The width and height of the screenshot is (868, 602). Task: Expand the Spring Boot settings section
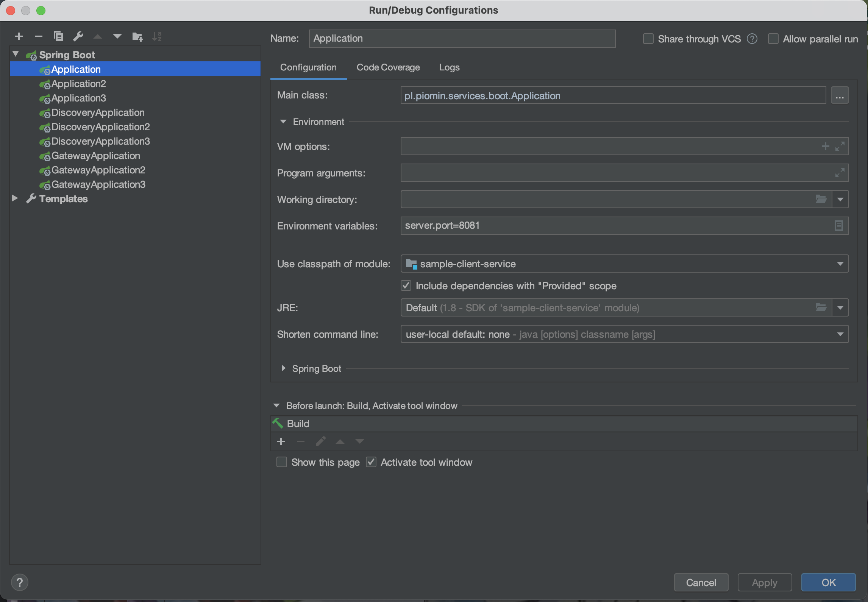pos(283,368)
